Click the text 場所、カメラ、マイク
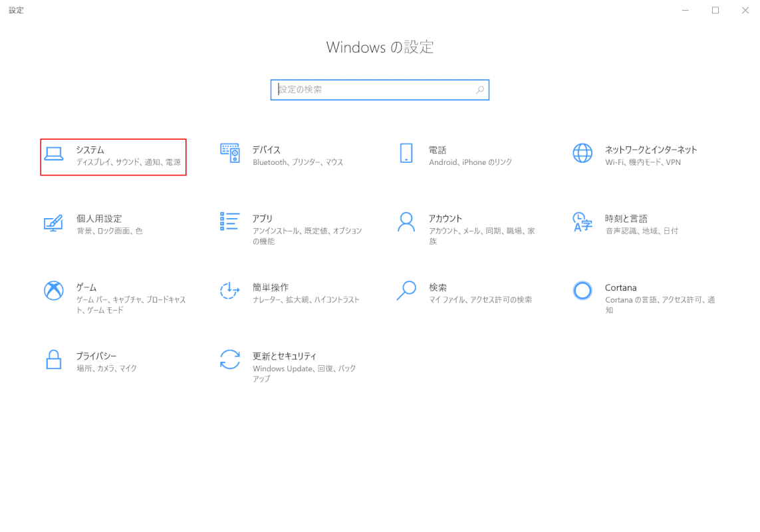This screenshot has height=532, width=760. pos(106,368)
